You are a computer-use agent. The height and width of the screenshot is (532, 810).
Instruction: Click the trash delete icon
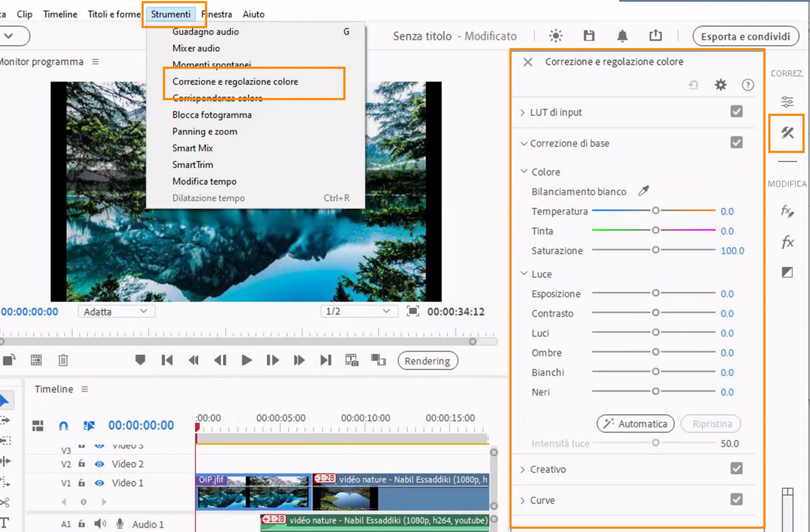coord(63,360)
